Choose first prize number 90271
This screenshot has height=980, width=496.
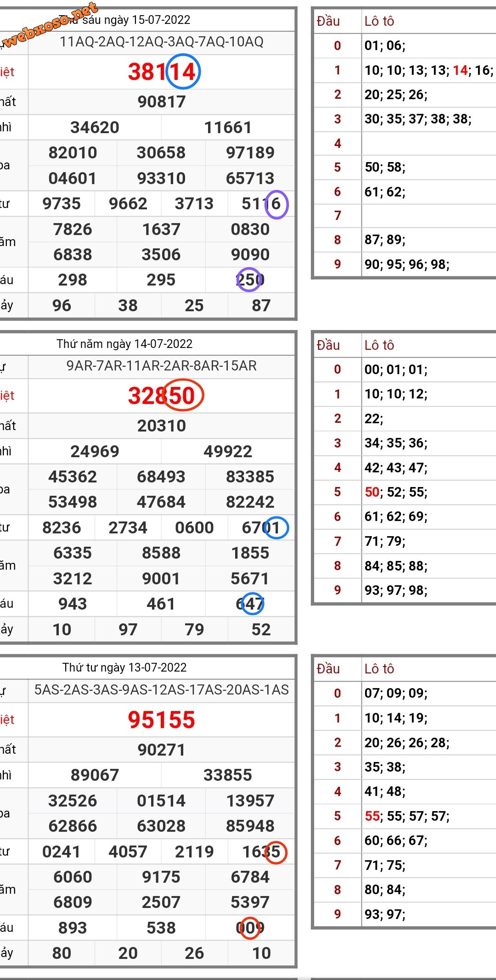pyautogui.click(x=162, y=750)
